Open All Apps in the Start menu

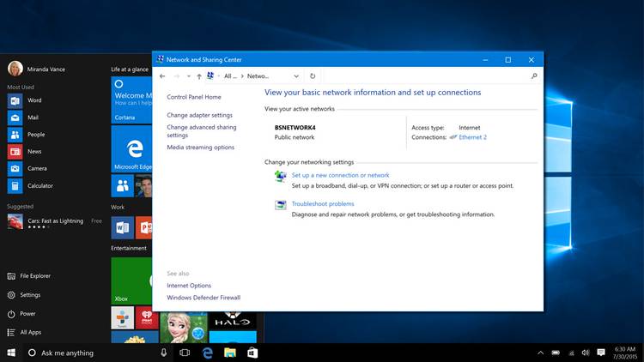click(30, 332)
